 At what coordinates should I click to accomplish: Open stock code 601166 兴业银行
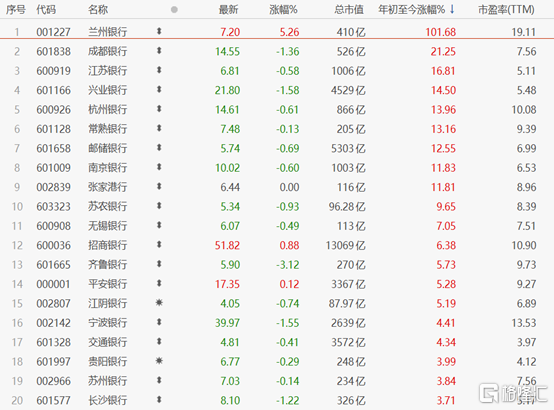pos(54,90)
